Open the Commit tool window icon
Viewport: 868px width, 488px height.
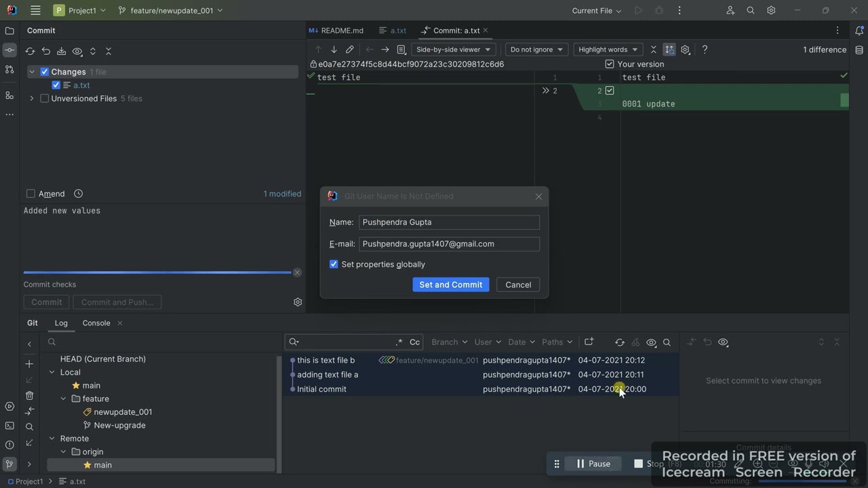click(x=9, y=50)
